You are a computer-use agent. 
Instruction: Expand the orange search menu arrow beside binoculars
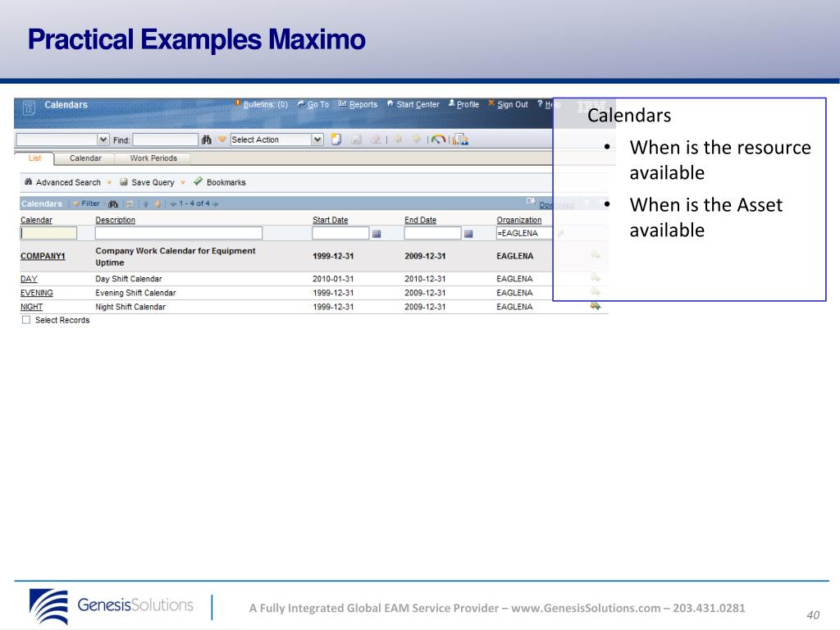(x=221, y=139)
